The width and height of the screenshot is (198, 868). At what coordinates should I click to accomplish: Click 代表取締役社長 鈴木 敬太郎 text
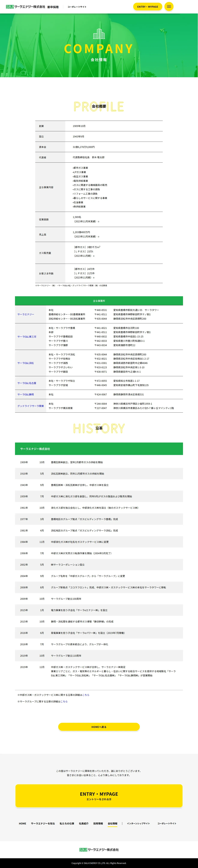pyautogui.click(x=88, y=157)
